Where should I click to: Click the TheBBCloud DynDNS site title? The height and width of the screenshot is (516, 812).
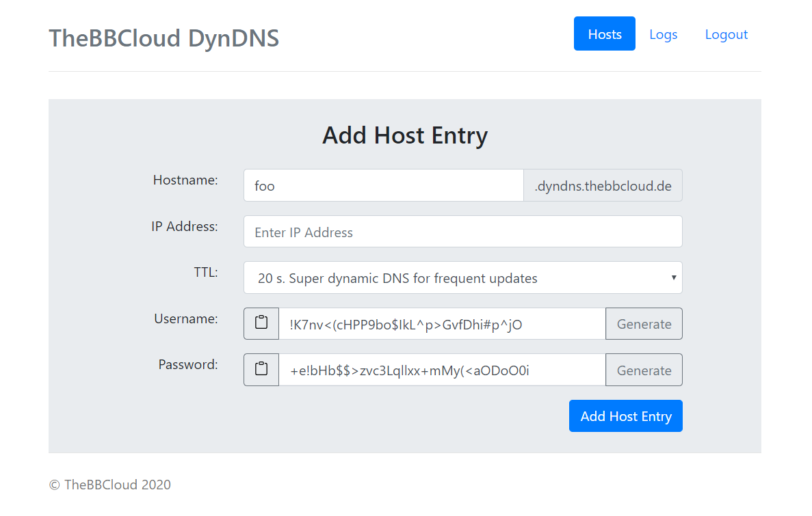[163, 38]
